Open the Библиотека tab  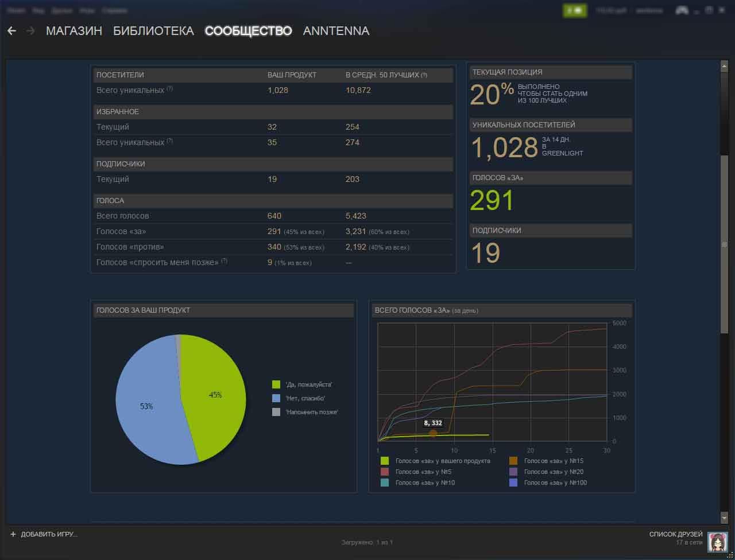point(153,31)
